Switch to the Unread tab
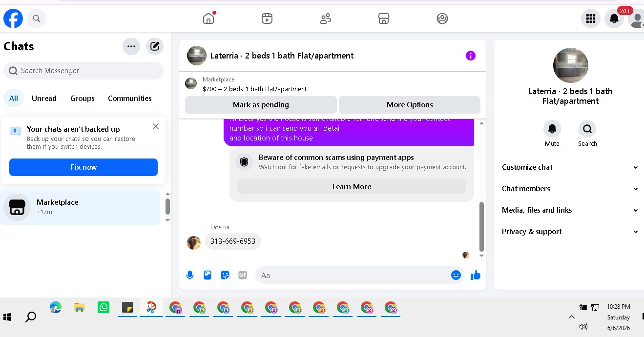This screenshot has height=337, width=644. click(x=44, y=98)
